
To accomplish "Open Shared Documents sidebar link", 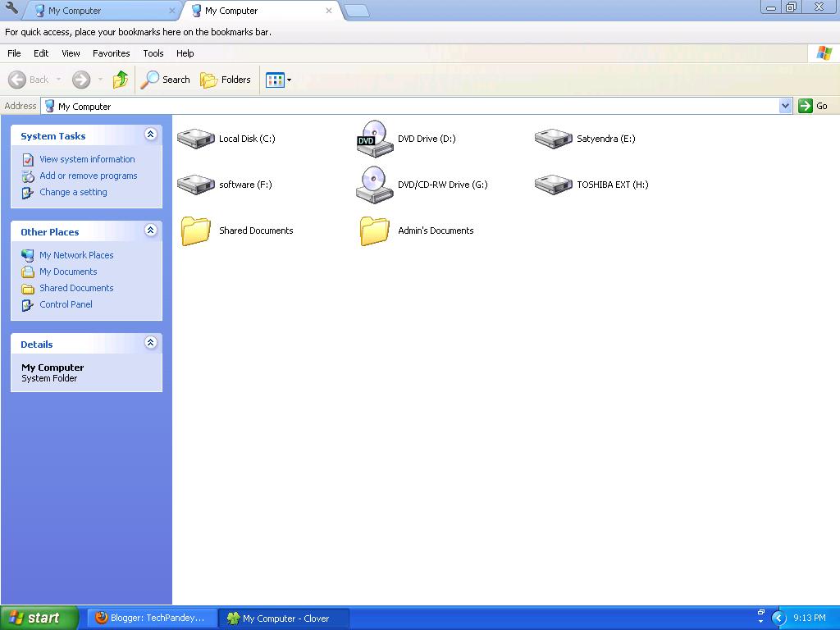I will (x=76, y=288).
